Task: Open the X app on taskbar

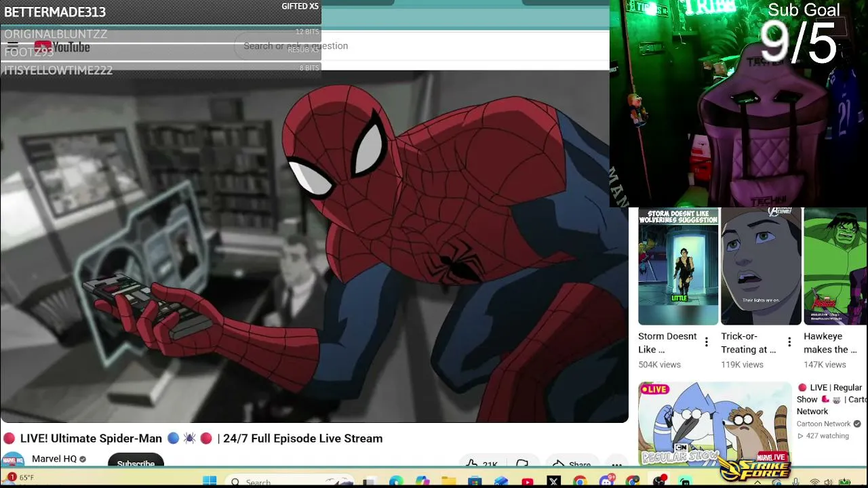Action: tap(553, 482)
